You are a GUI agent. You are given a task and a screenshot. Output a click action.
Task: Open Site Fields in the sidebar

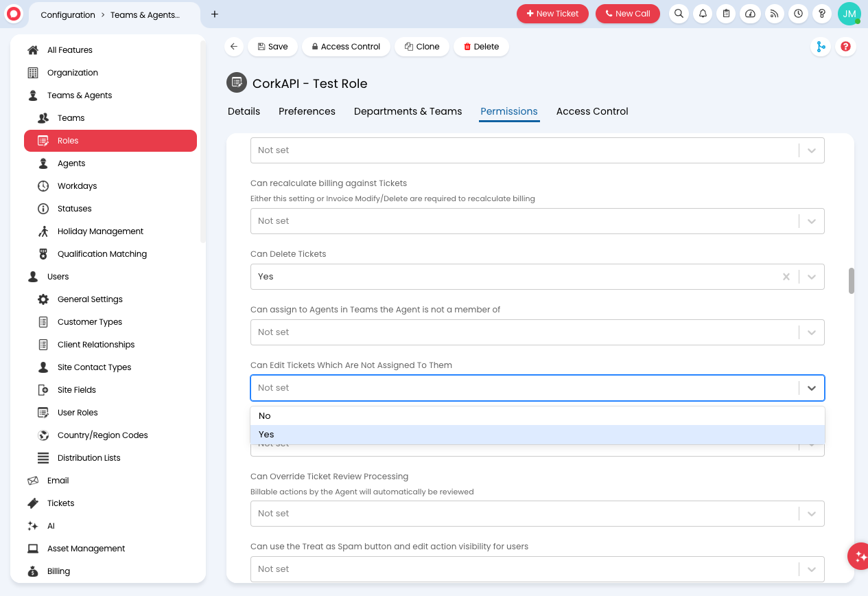pyautogui.click(x=76, y=390)
